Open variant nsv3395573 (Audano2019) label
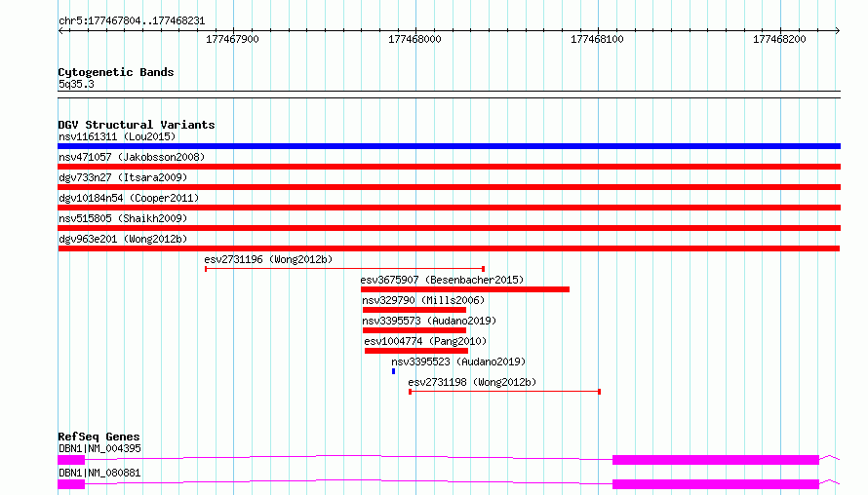This screenshot has width=868, height=495. (429, 321)
